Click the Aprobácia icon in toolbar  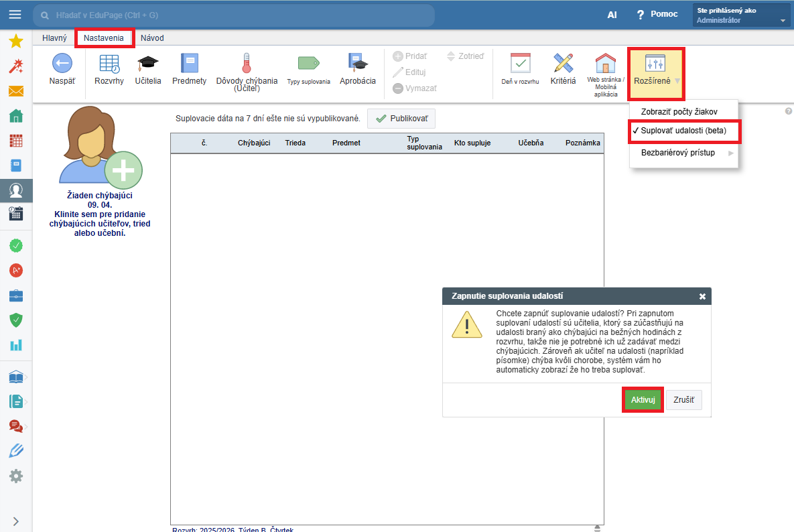tap(358, 64)
